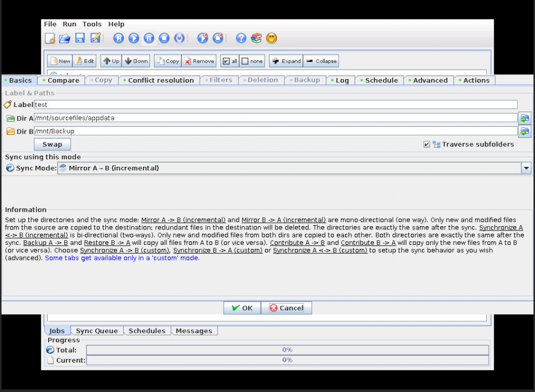Click the Edit job button
Screen dimensions: 535x392
(x=85, y=61)
